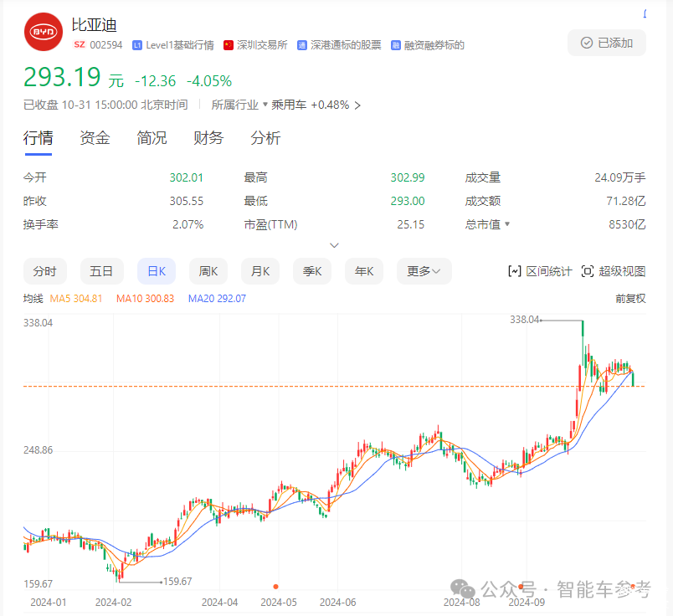Click the Level1 basic quotes badge icon
Image resolution: width=673 pixels, height=616 pixels.
click(x=138, y=45)
